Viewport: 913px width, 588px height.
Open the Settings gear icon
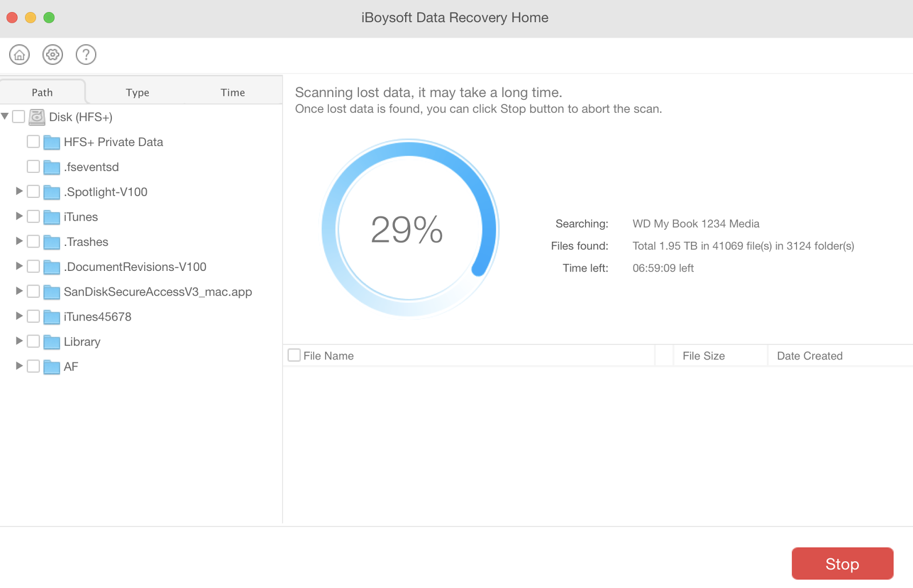pyautogui.click(x=52, y=55)
